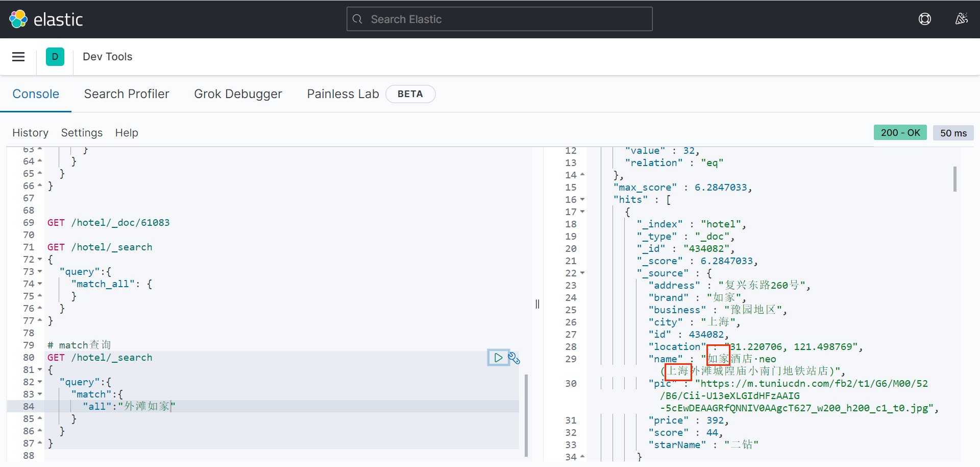Open the wrench request options menu

pyautogui.click(x=514, y=358)
